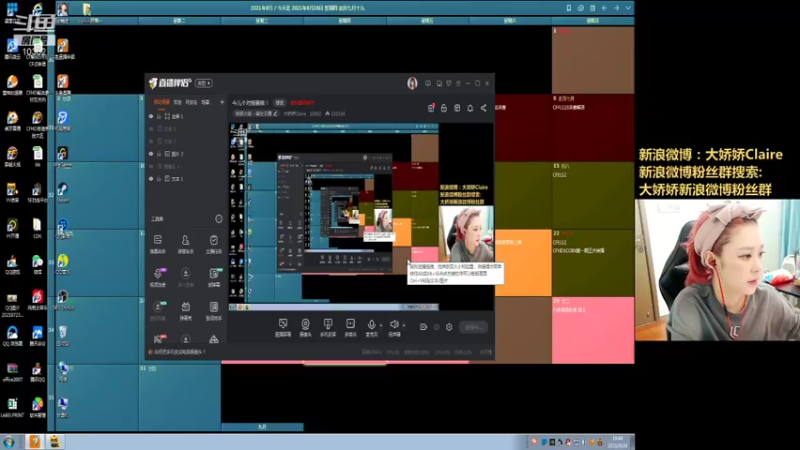The width and height of the screenshot is (800, 450).
Task: Mute the speaker icon in bottom toolbar
Action: tap(394, 324)
